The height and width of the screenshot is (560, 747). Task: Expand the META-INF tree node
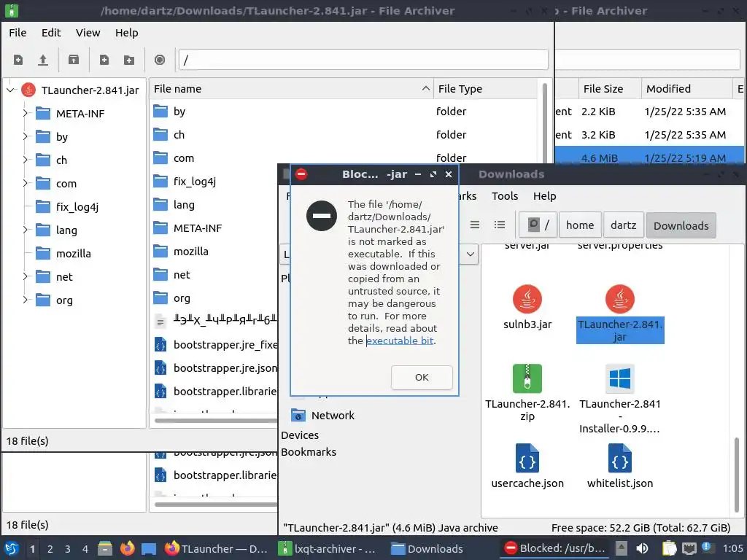click(x=26, y=113)
